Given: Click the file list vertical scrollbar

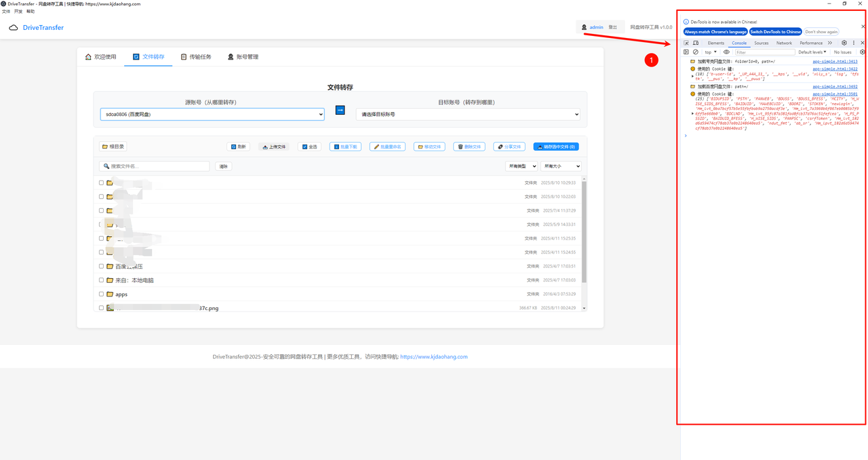Looking at the screenshot, I should [x=584, y=231].
